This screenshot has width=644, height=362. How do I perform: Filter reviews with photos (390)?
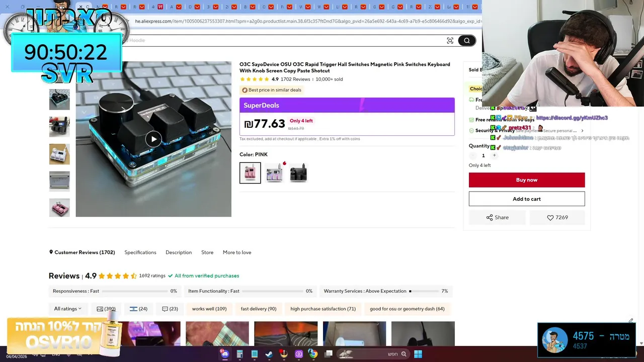click(106, 309)
